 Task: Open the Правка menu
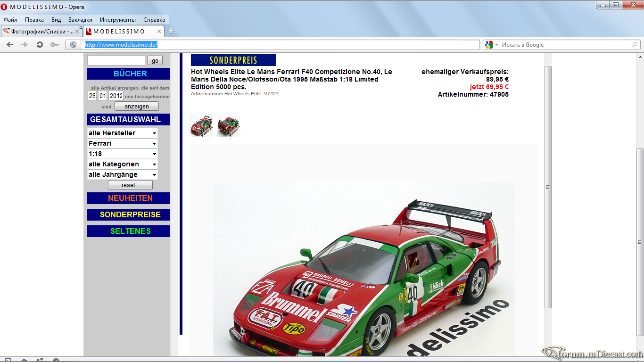(x=34, y=20)
